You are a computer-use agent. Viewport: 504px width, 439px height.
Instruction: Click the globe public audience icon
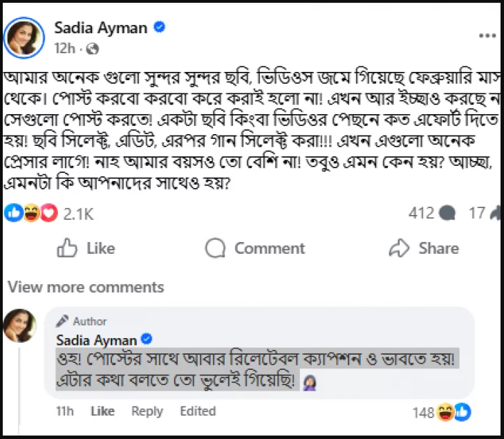click(93, 49)
